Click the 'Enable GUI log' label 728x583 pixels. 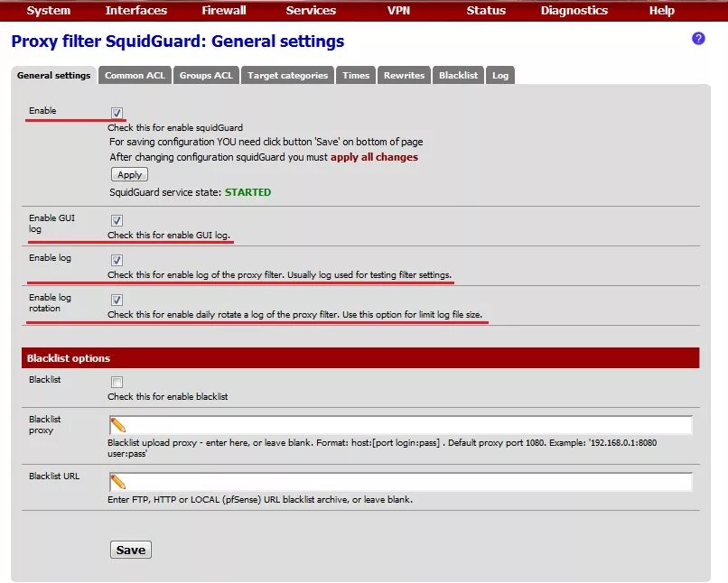52,224
